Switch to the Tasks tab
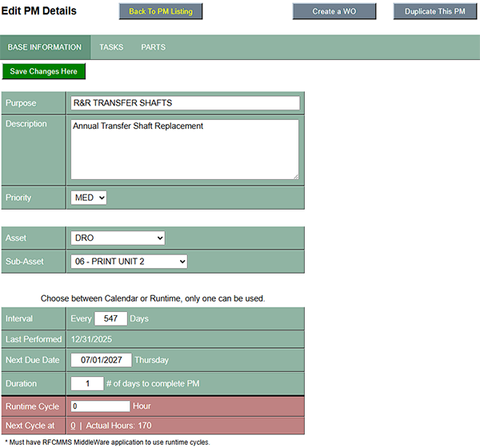Viewport: 480px width, 448px height. tap(111, 47)
